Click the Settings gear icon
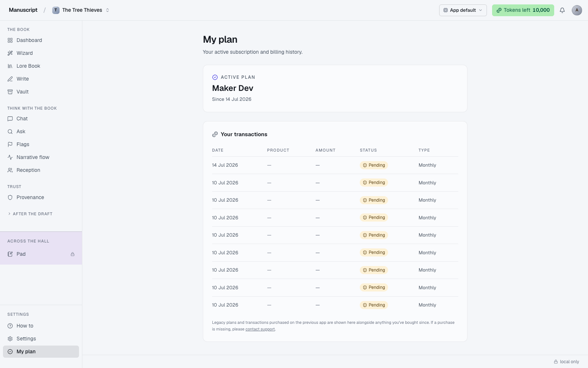The image size is (588, 368). 10,339
